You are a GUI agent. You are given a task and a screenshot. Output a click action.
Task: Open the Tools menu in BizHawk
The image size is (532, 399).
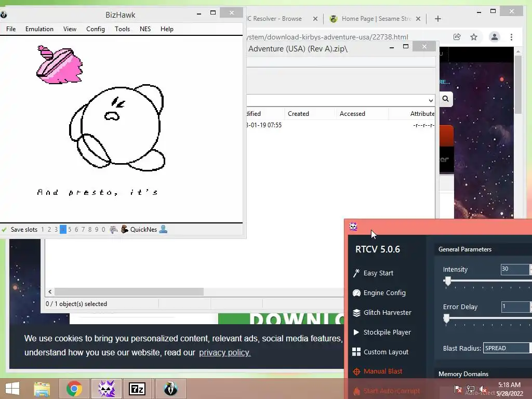coord(122,29)
